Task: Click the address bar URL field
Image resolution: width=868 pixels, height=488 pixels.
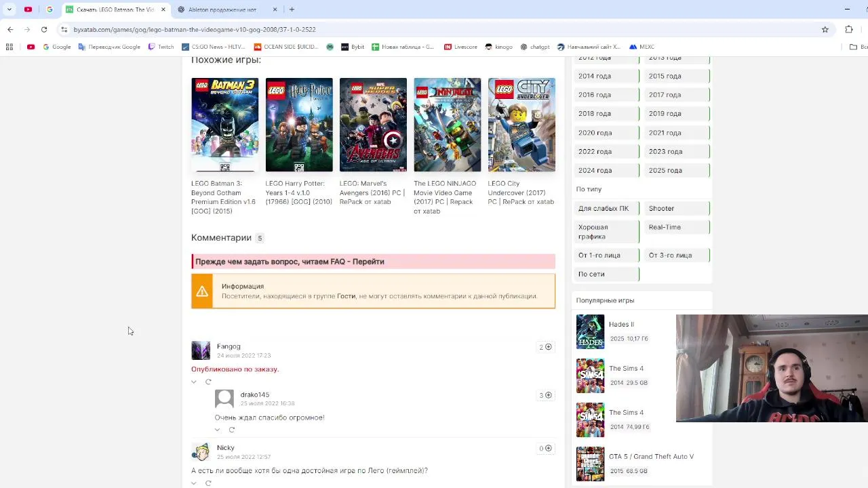Action: 434,29
